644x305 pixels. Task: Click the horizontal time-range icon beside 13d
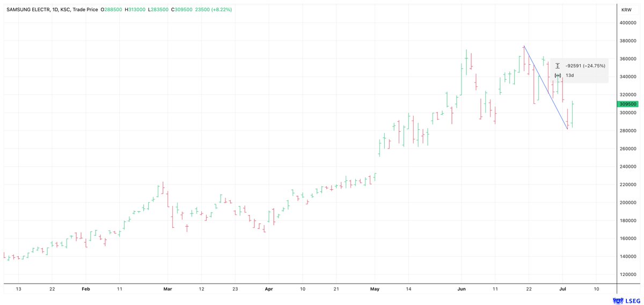click(558, 76)
